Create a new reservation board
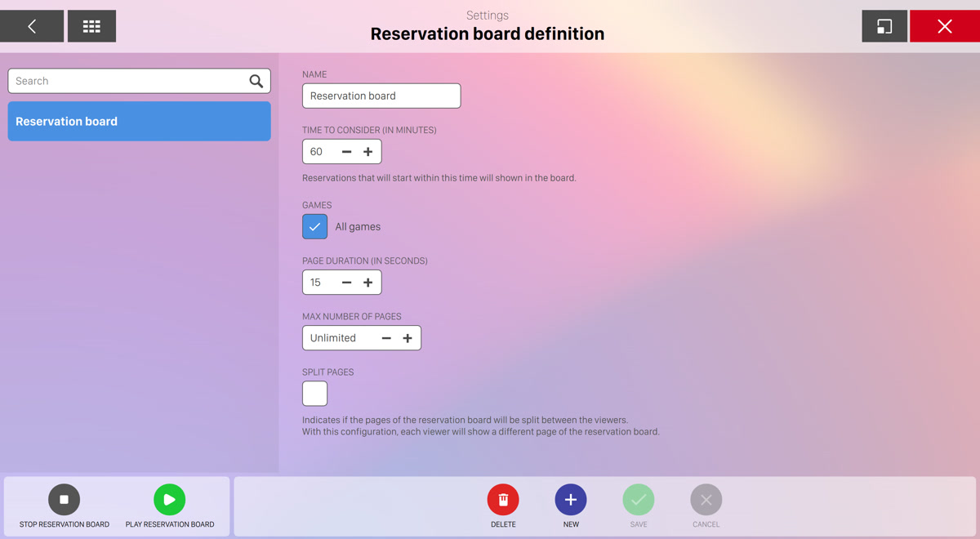The image size is (980, 539). tap(571, 500)
